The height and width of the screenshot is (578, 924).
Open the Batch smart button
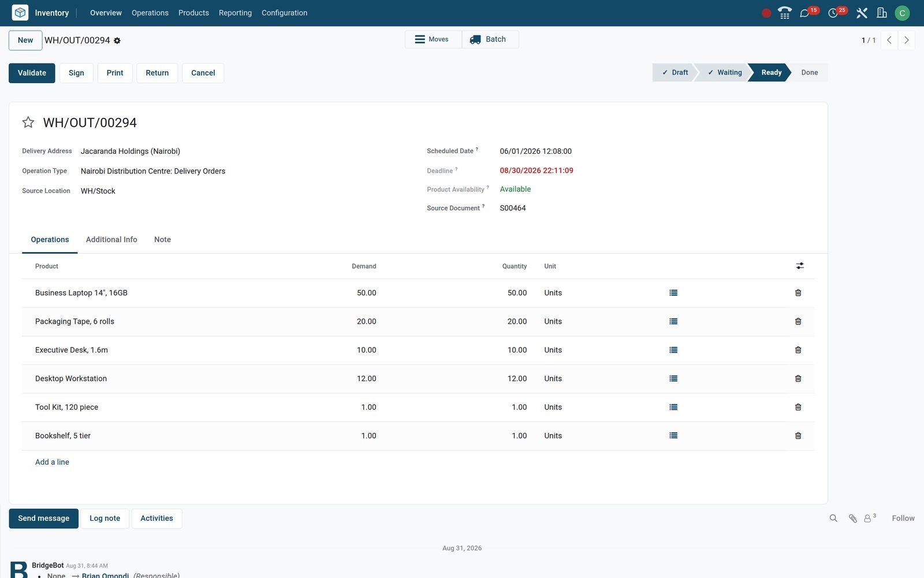point(490,39)
